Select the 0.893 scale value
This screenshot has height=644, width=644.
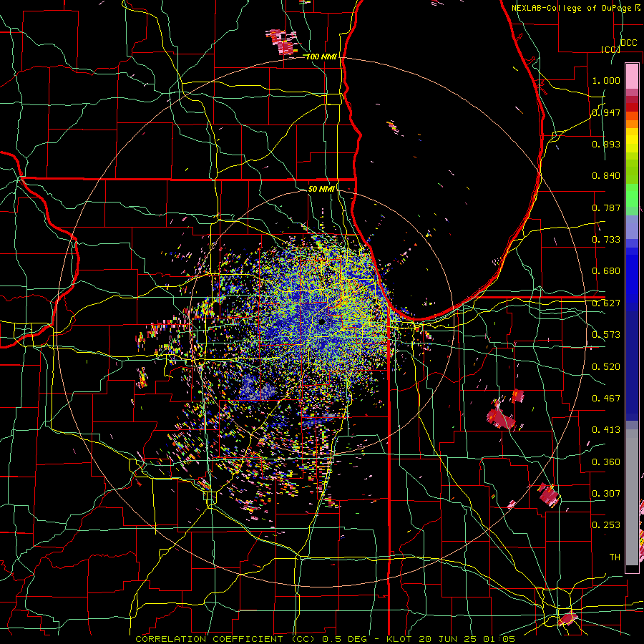pos(606,144)
